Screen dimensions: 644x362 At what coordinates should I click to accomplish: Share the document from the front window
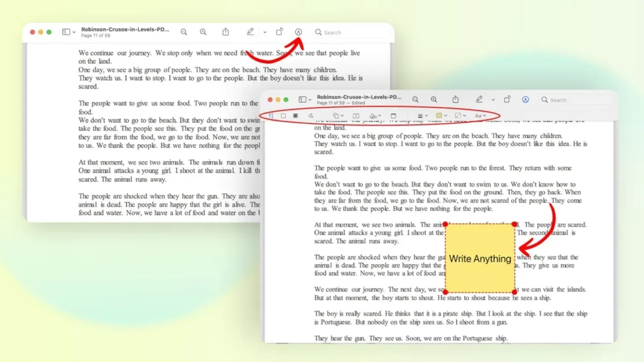(456, 100)
